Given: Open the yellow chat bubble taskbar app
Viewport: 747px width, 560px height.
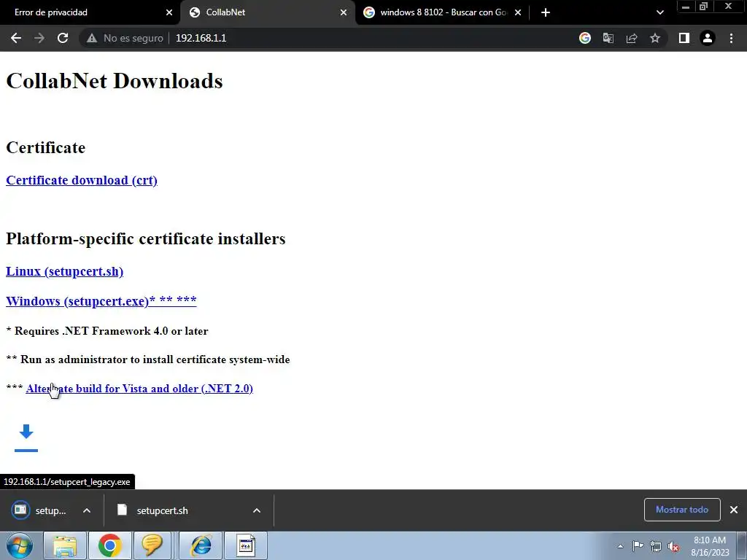Looking at the screenshot, I should tap(152, 545).
